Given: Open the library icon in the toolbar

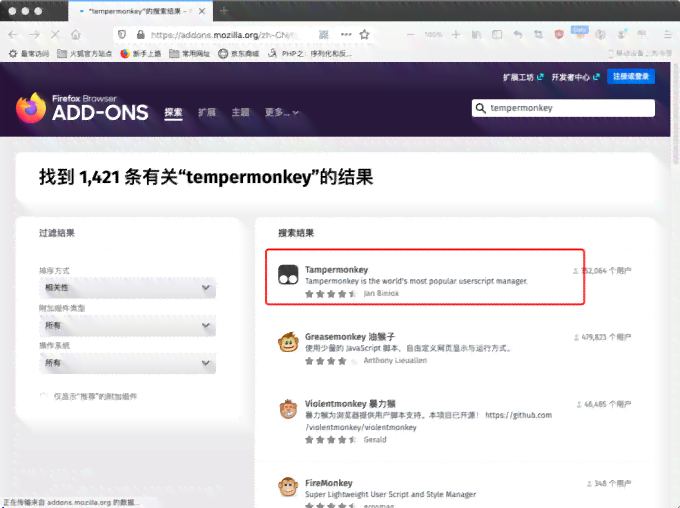Looking at the screenshot, I should (x=476, y=35).
